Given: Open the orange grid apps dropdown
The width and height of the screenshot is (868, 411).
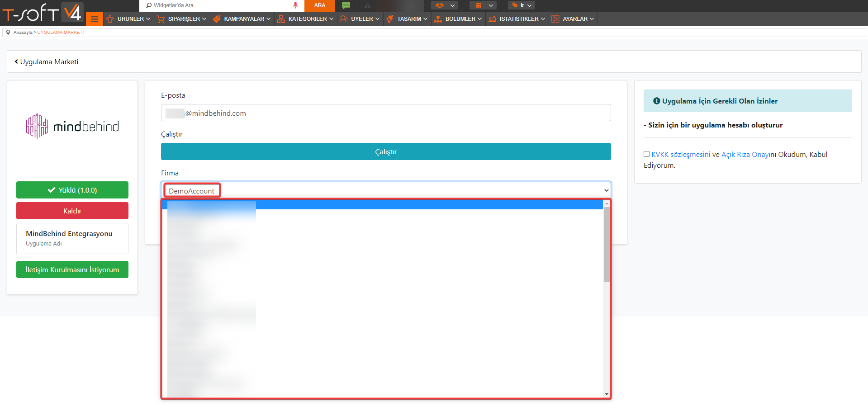Looking at the screenshot, I should (x=483, y=5).
